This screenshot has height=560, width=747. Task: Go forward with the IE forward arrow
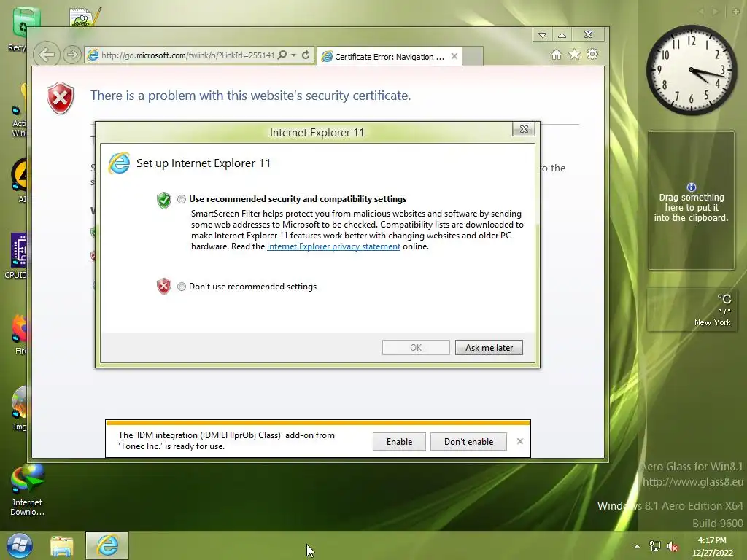pos(72,55)
